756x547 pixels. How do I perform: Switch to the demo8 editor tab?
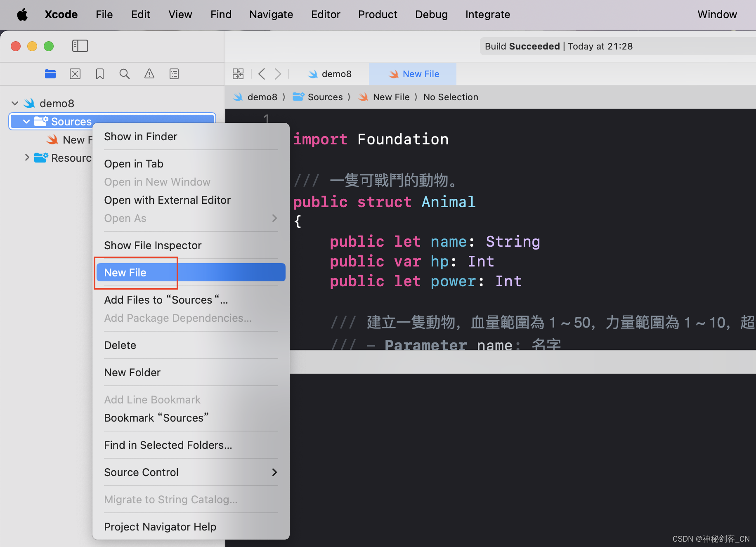pyautogui.click(x=329, y=74)
